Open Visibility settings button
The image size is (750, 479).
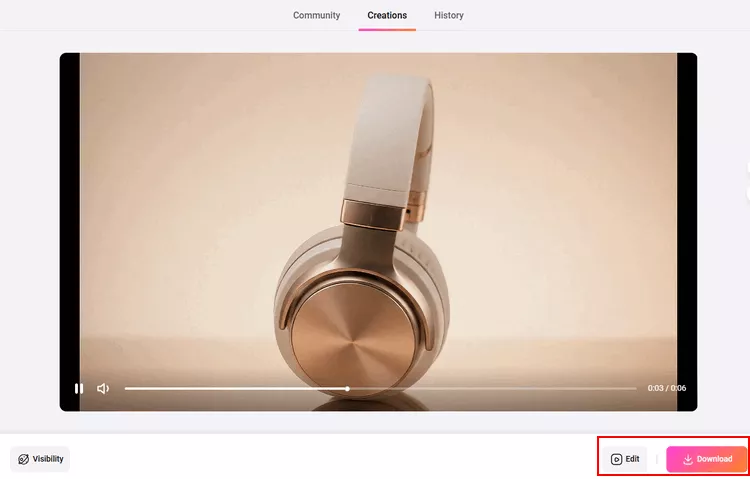tap(40, 459)
